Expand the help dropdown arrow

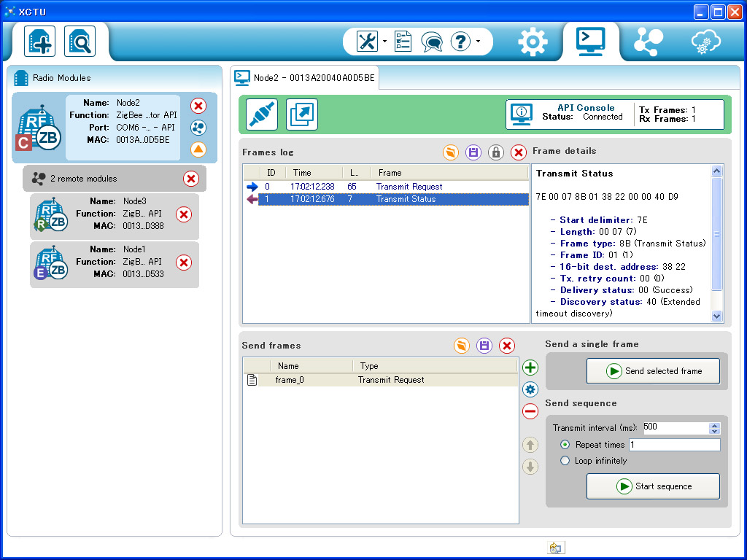pyautogui.click(x=478, y=42)
